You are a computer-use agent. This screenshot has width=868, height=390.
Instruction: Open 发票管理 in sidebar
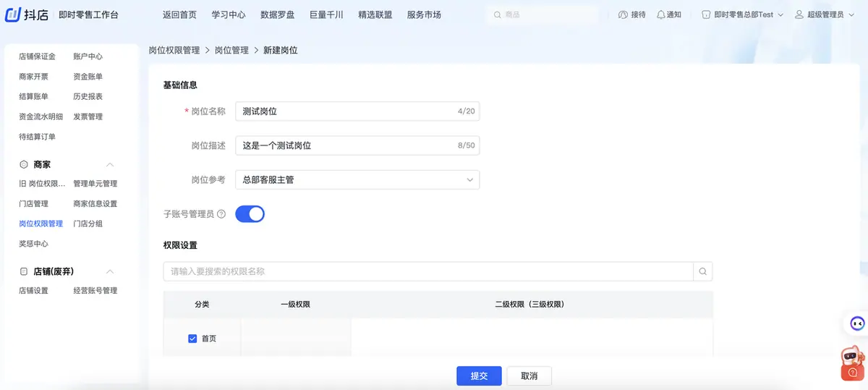[x=88, y=116]
